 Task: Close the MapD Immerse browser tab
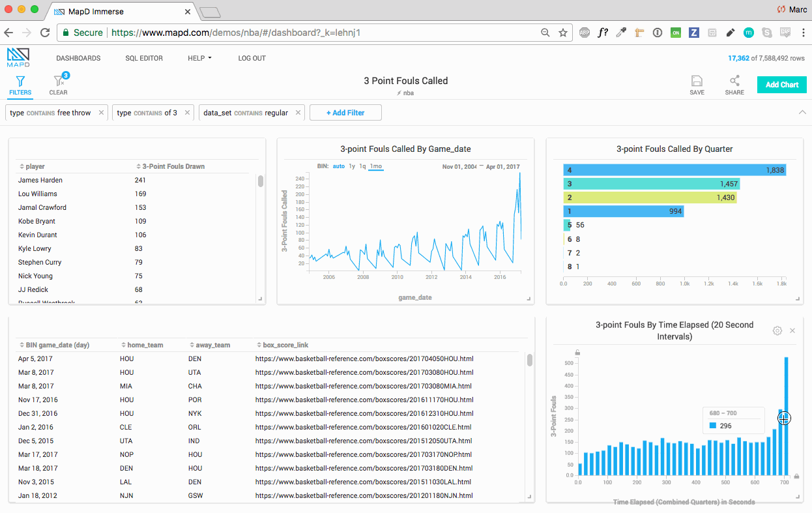tap(188, 12)
